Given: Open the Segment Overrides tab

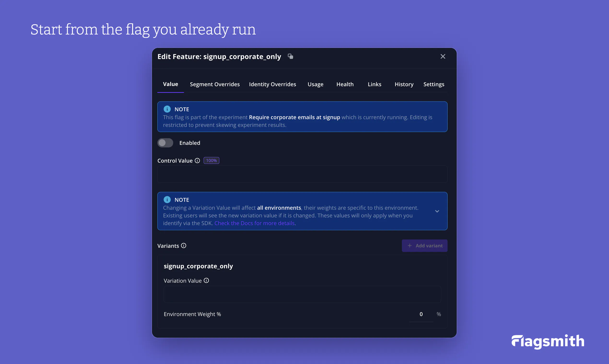Looking at the screenshot, I should click(215, 84).
